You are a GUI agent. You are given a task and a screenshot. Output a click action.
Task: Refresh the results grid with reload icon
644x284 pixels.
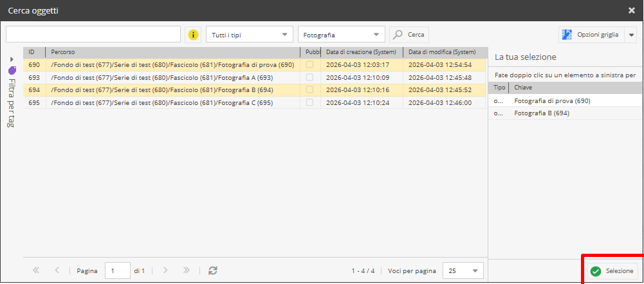[213, 271]
